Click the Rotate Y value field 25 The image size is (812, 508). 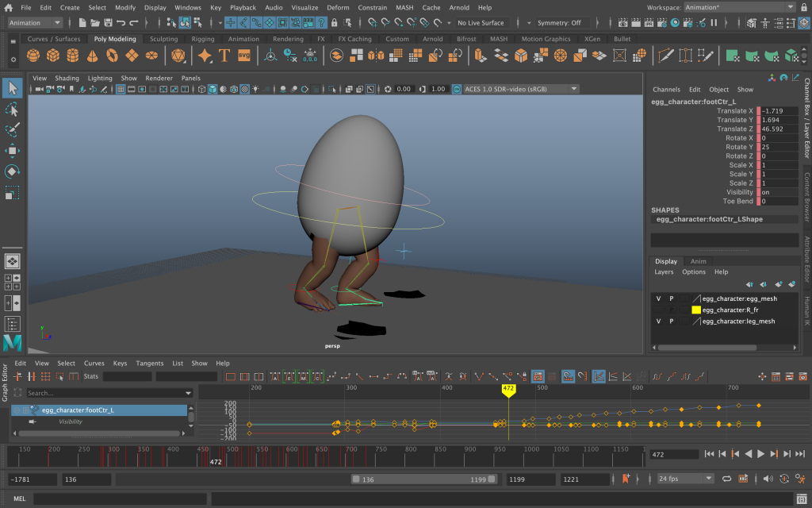click(779, 147)
